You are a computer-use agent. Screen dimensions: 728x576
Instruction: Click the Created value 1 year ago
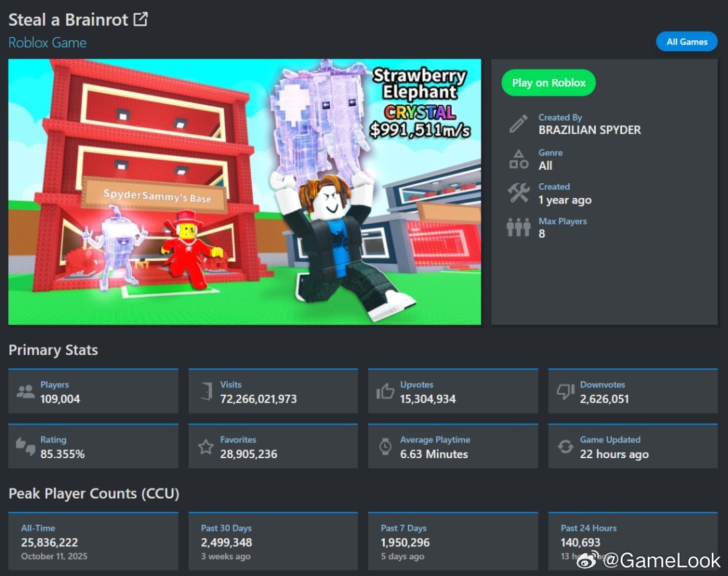[565, 200]
